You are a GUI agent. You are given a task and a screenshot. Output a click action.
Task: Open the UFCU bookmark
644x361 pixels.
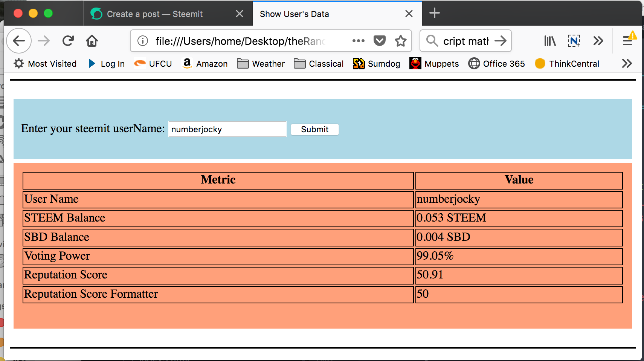point(153,64)
